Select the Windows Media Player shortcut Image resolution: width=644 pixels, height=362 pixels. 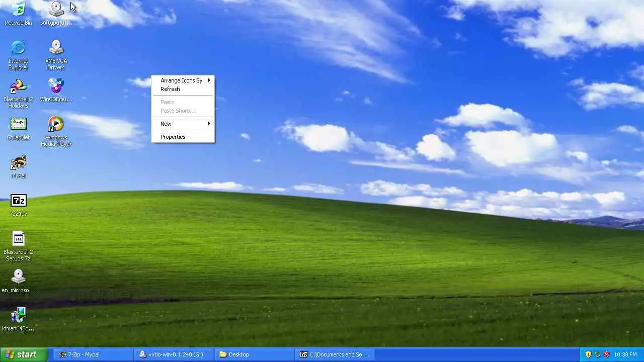[x=56, y=131]
